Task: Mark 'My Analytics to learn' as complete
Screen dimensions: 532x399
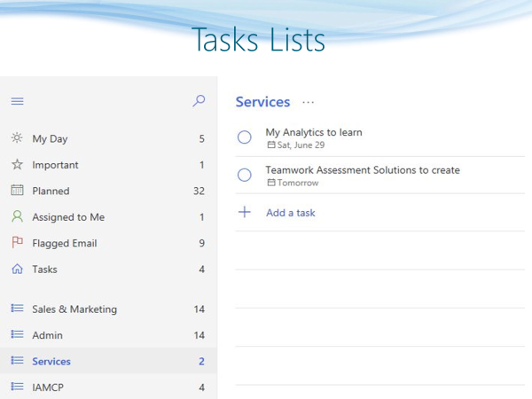Action: tap(245, 137)
